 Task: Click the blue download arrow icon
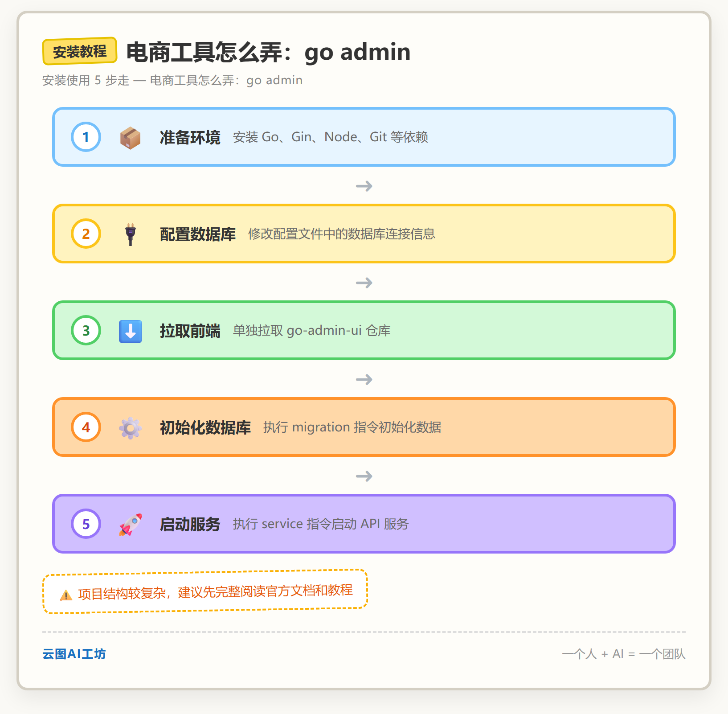point(130,331)
